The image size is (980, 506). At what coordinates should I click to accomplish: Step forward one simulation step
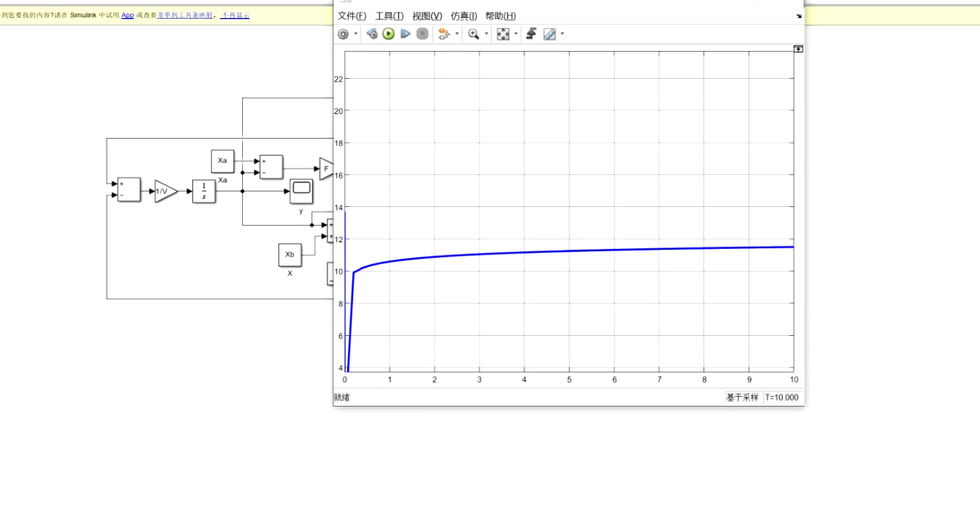click(x=405, y=34)
